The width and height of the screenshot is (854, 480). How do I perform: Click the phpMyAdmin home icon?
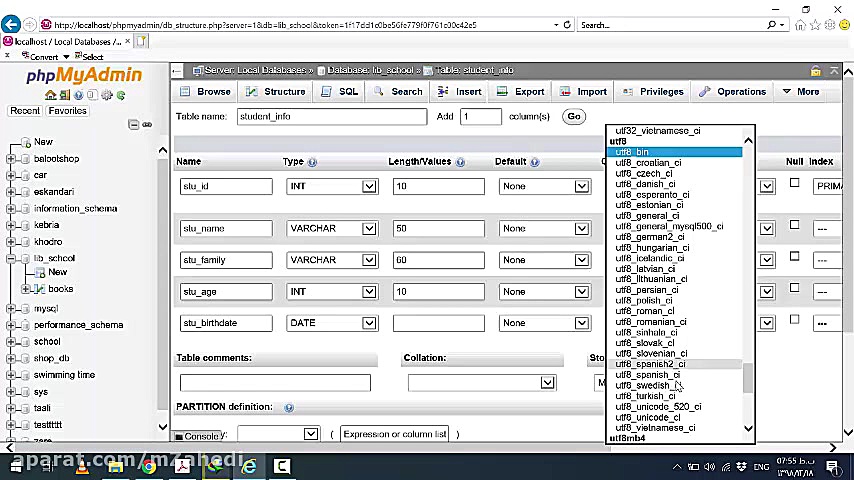pyautogui.click(x=50, y=95)
